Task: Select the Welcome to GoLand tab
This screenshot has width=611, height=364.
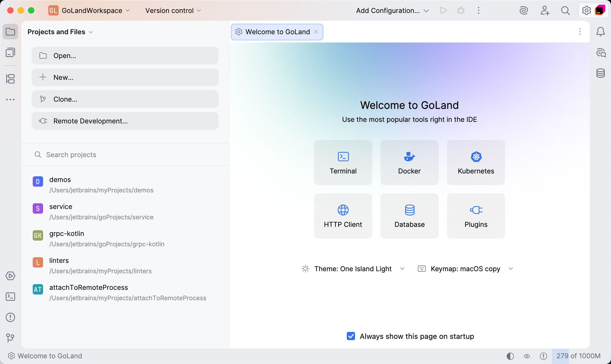Action: [277, 32]
